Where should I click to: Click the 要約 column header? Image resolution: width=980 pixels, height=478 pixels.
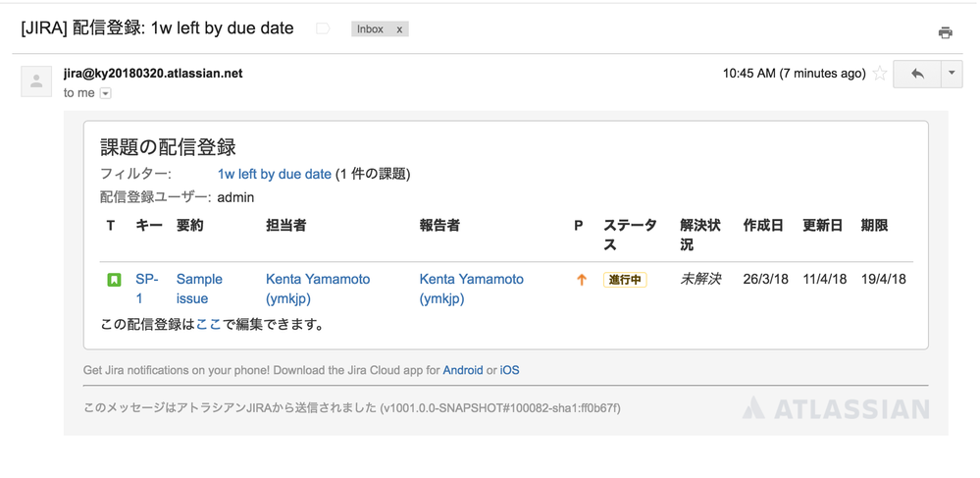tap(190, 226)
